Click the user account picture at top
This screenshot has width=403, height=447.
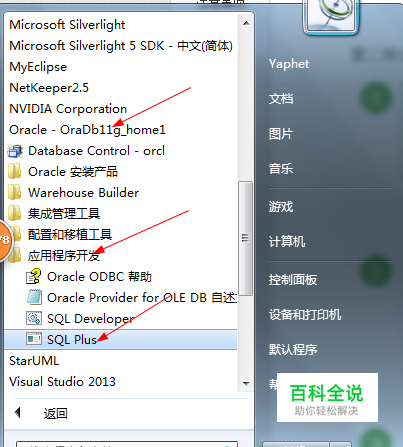click(331, 16)
